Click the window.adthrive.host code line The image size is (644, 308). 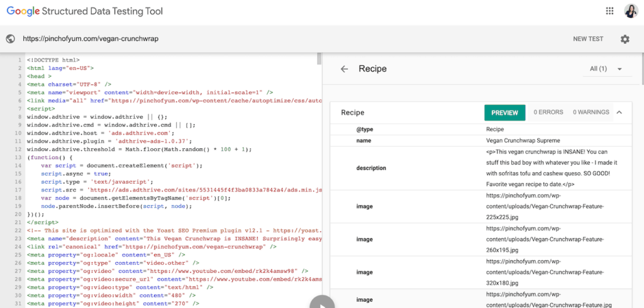pyautogui.click(x=101, y=133)
